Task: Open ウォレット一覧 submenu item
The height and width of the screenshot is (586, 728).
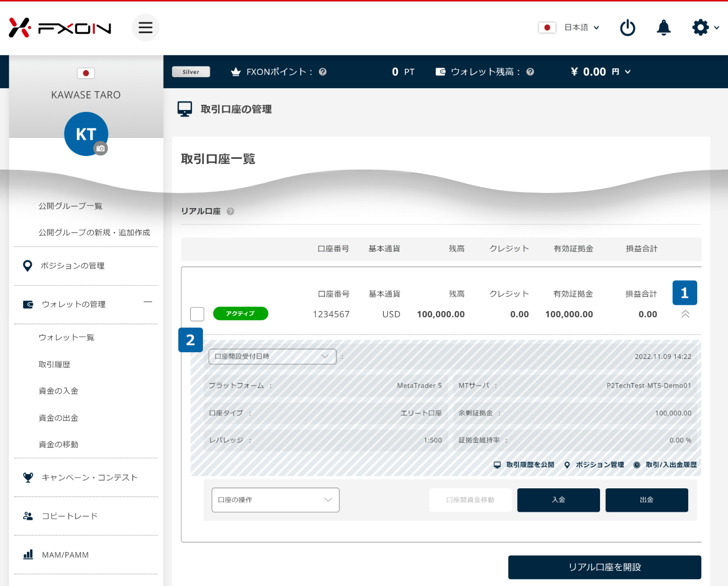Action: [x=66, y=337]
